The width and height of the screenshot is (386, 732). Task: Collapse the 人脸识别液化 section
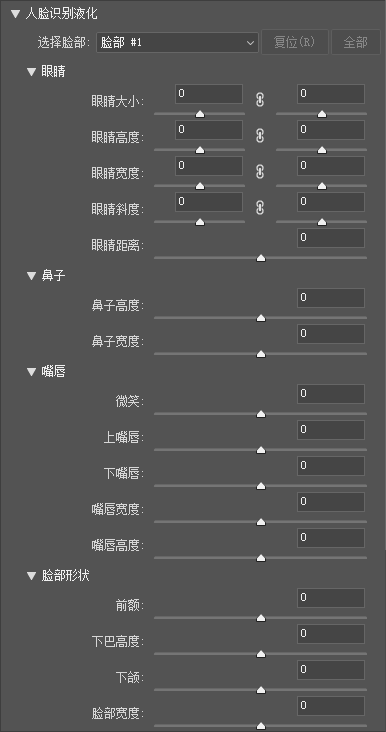point(15,14)
